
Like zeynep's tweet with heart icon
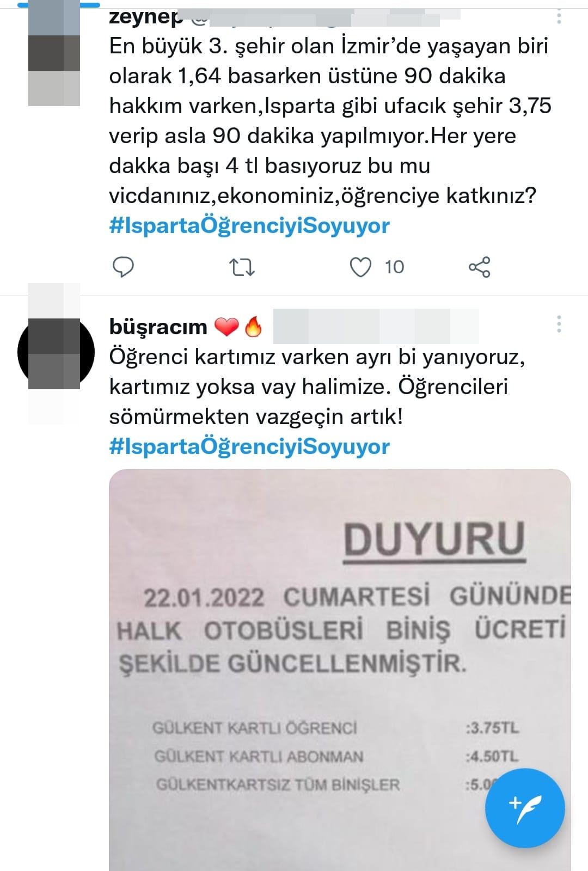tap(360, 267)
